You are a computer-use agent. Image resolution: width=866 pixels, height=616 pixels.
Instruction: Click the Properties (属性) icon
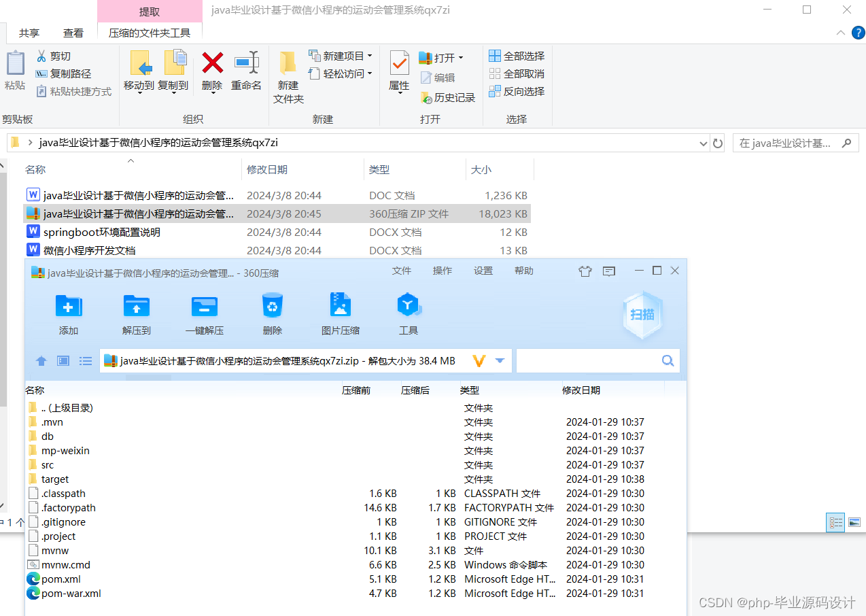pyautogui.click(x=399, y=63)
